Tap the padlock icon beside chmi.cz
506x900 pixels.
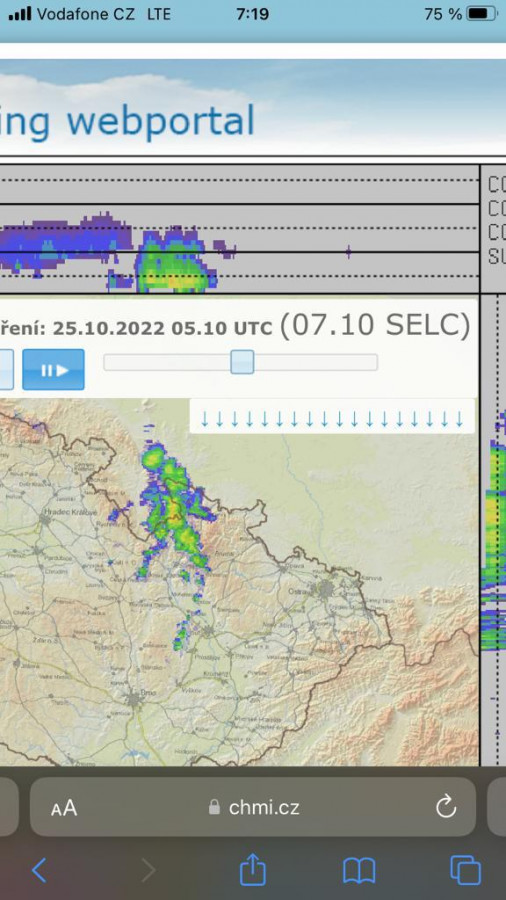click(214, 807)
